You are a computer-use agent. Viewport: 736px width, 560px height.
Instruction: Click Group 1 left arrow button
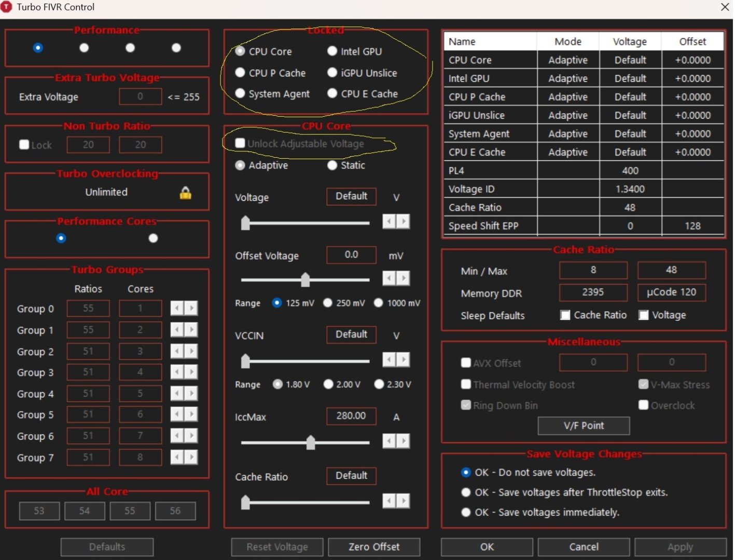tap(177, 330)
